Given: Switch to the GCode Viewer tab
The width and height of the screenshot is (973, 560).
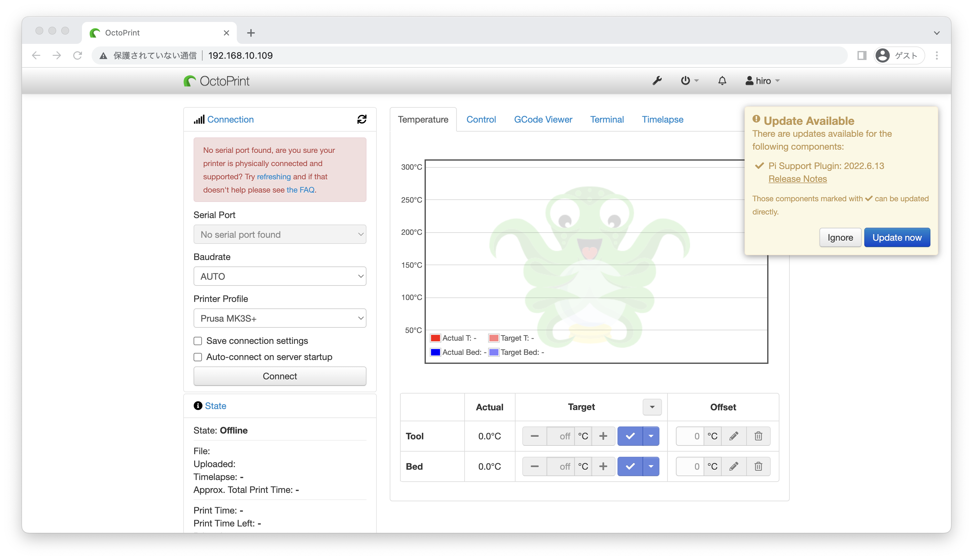Looking at the screenshot, I should pos(543,119).
